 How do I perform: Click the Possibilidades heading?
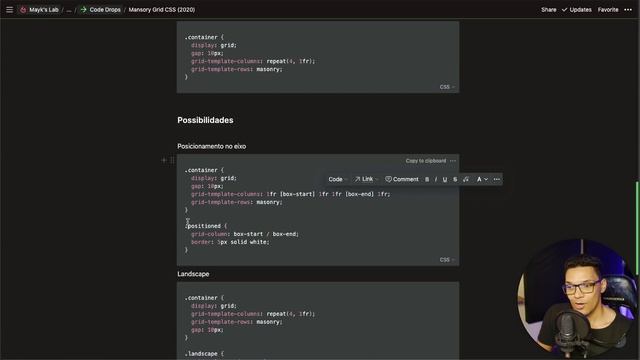pos(205,120)
